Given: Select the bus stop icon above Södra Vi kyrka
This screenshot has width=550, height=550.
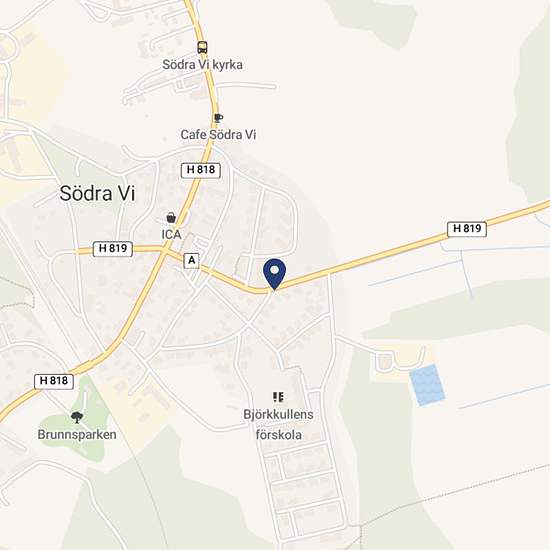Looking at the screenshot, I should pos(202,47).
